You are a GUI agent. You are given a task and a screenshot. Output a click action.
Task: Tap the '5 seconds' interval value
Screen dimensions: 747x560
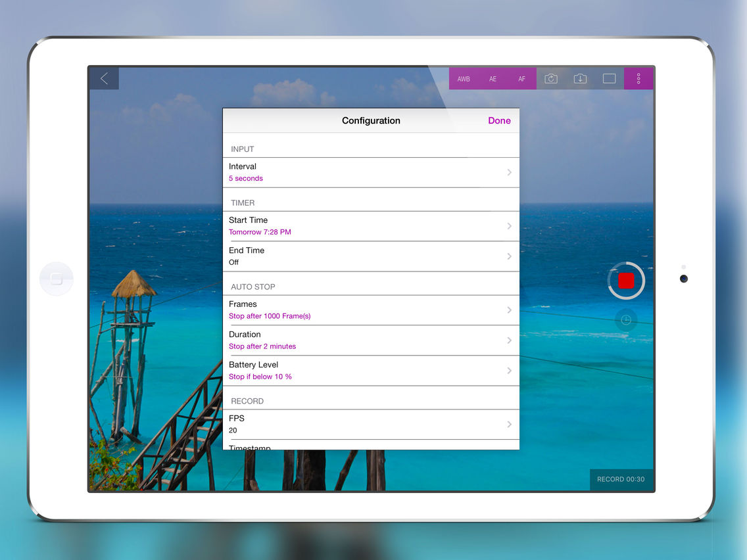coord(246,179)
